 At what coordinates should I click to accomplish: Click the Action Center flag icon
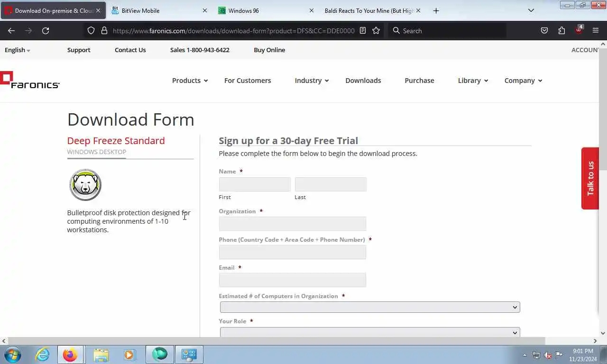tap(559, 355)
